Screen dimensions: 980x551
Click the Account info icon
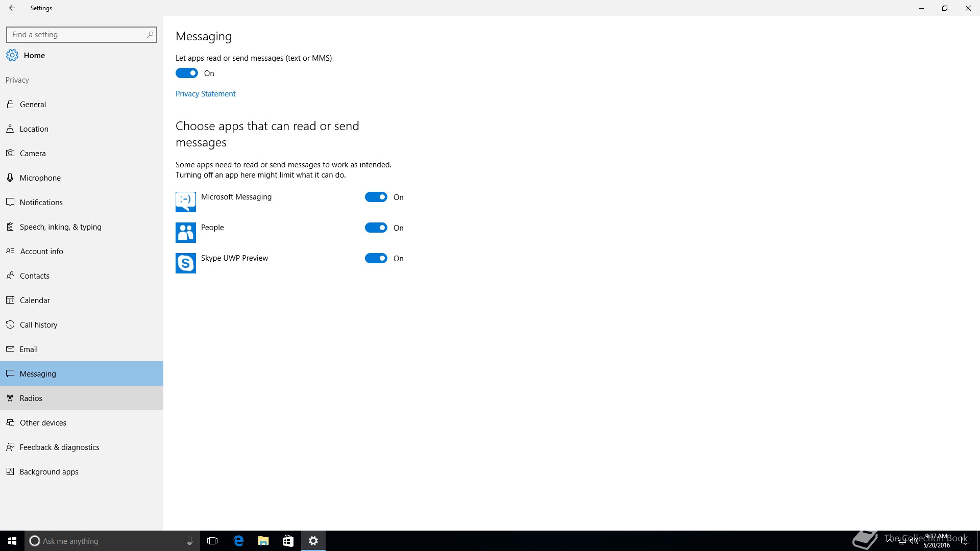[10, 251]
